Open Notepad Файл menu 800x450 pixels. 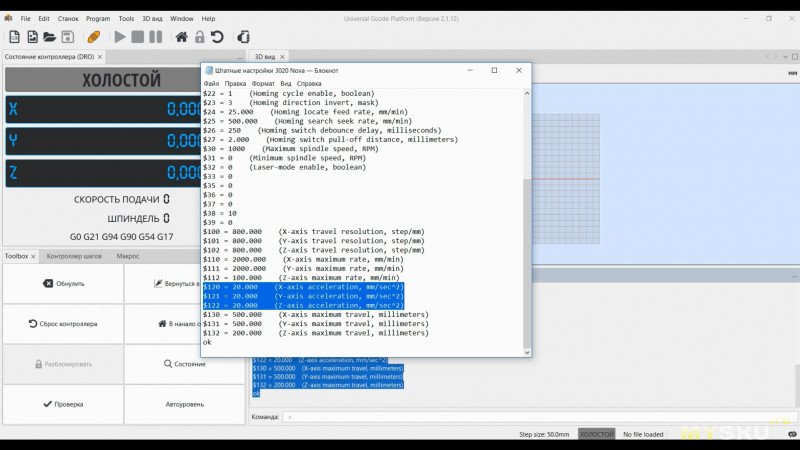(211, 83)
